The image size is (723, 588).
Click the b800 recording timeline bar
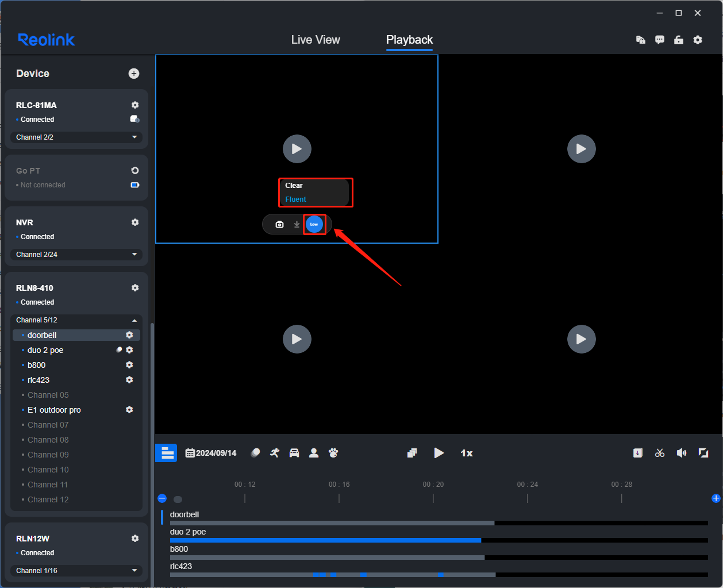pos(327,558)
